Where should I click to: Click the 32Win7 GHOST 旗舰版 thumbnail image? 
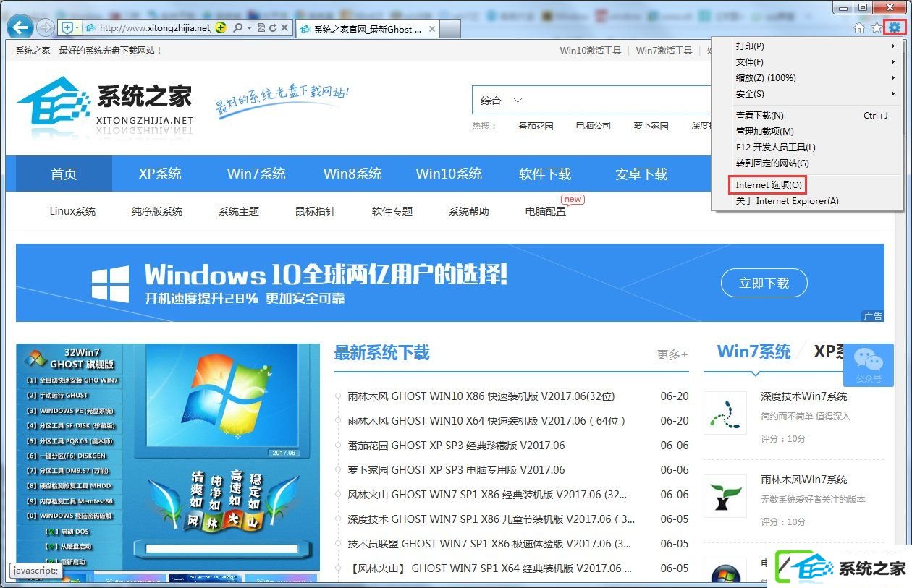click(x=168, y=457)
